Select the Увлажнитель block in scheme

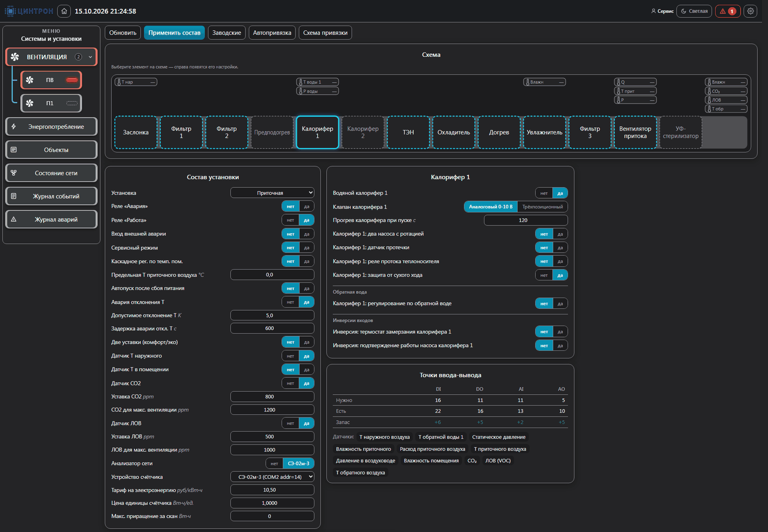544,132
